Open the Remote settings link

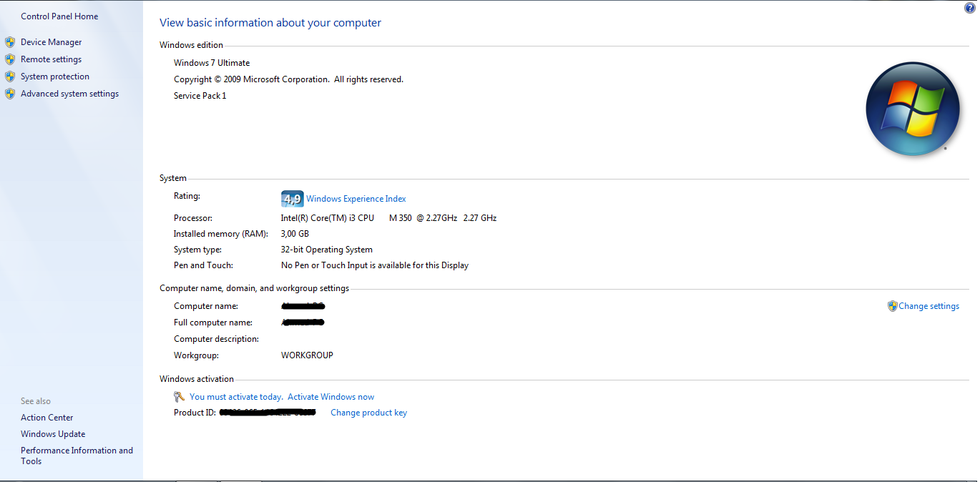[x=52, y=59]
